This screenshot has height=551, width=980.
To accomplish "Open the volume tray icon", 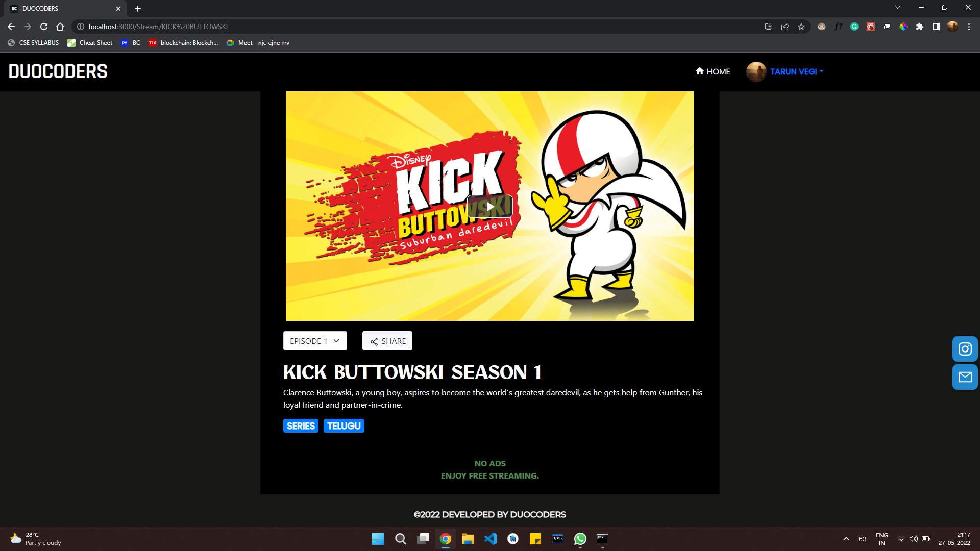I will 914,539.
